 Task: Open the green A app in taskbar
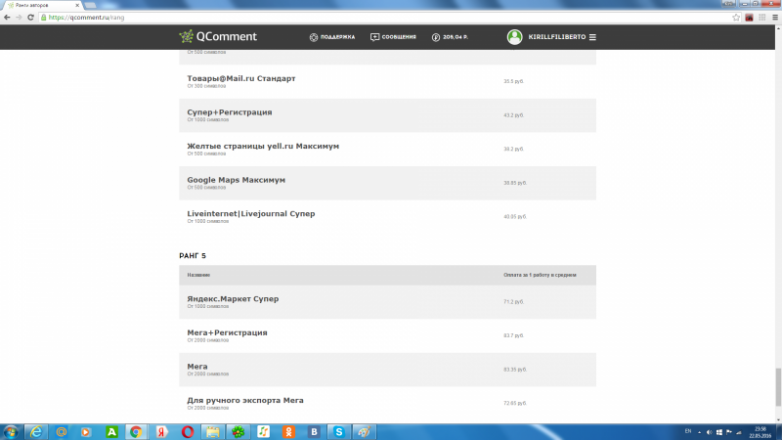coord(111,432)
